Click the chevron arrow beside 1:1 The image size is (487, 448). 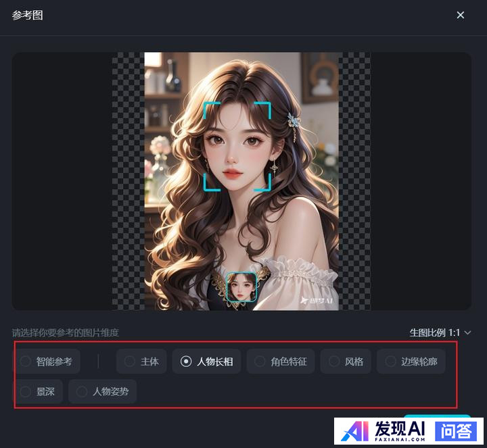[467, 332]
